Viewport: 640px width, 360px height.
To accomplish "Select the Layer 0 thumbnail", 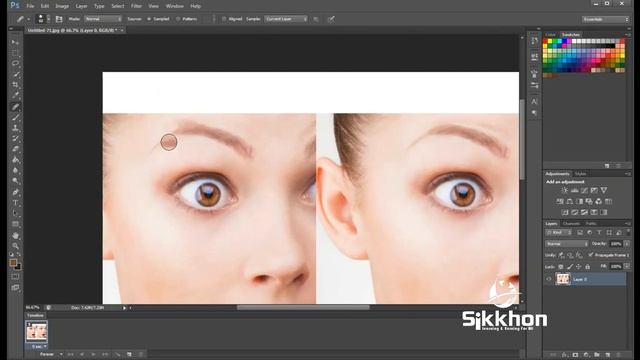I will (563, 279).
